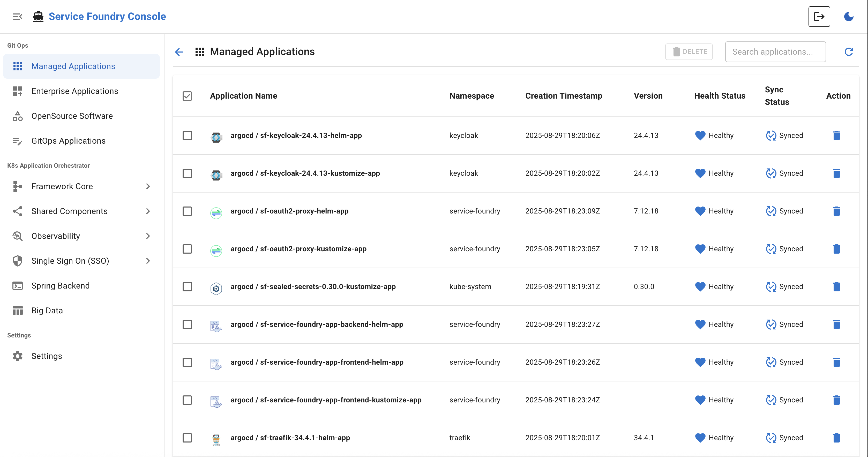Click the keycloak icon of sf-keycloak-24.4.13-helm-app

[x=216, y=137]
